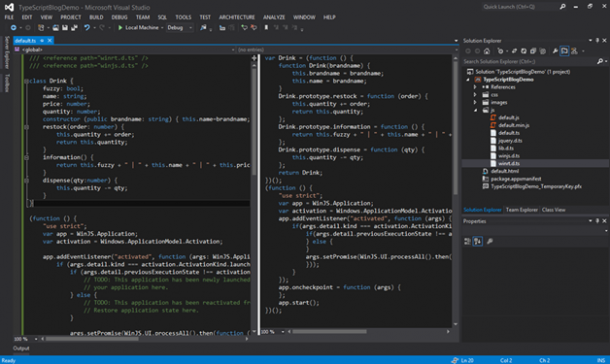The width and height of the screenshot is (610, 364).
Task: Open default.html in Solution Explorer
Action: 505,171
